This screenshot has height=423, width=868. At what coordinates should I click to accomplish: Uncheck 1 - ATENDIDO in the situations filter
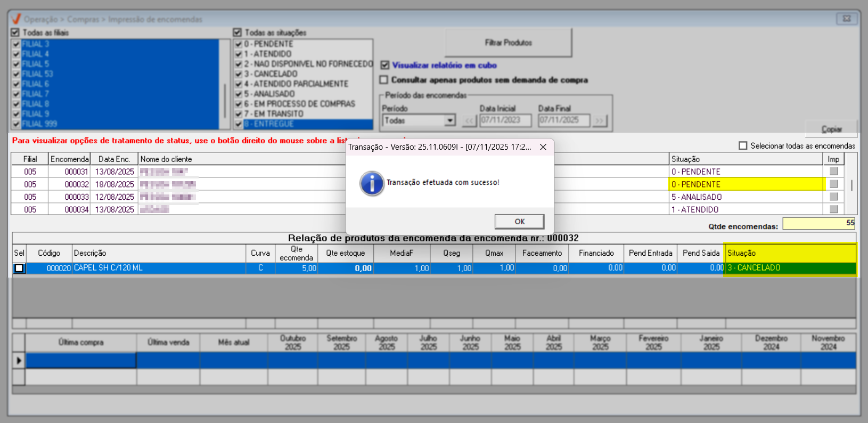[239, 54]
